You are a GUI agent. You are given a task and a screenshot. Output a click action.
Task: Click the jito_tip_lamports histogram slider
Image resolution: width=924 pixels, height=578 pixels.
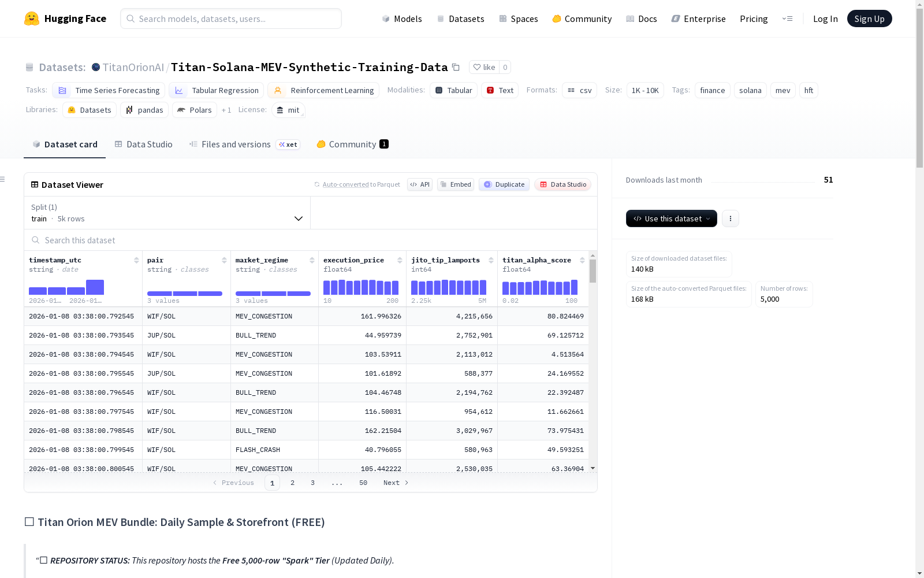point(449,287)
